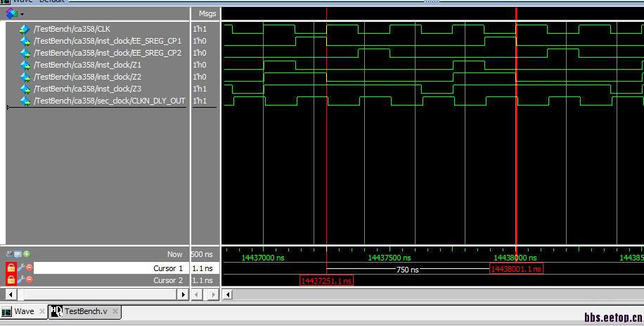The width and height of the screenshot is (644, 326).
Task: Open Cursor 1 wrench properties icon
Action: click(x=20, y=268)
